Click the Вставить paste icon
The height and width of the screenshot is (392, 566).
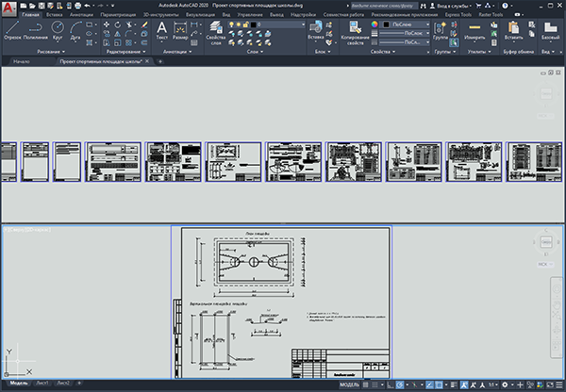513,31
